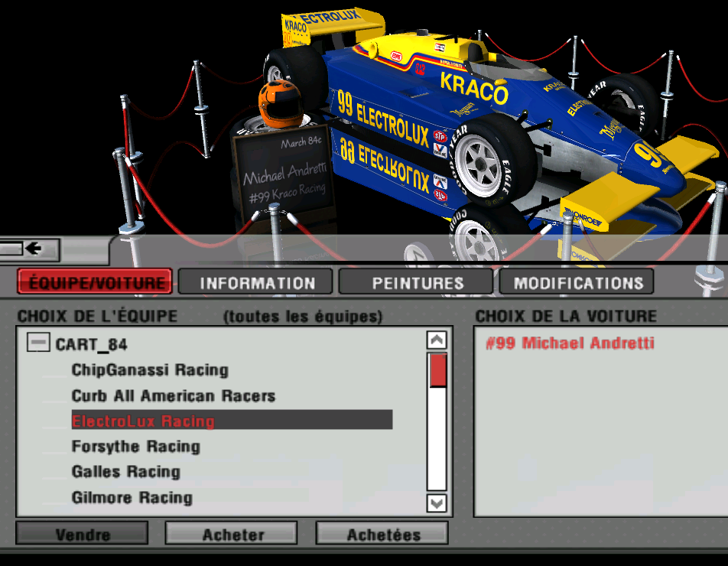This screenshot has width=728, height=566.
Task: Choose Curb All American Racers
Action: click(x=173, y=395)
